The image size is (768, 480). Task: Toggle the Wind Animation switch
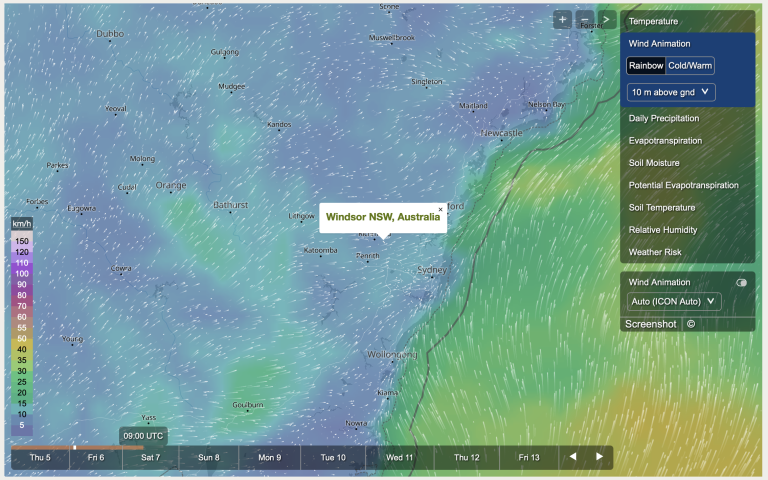[x=742, y=283]
